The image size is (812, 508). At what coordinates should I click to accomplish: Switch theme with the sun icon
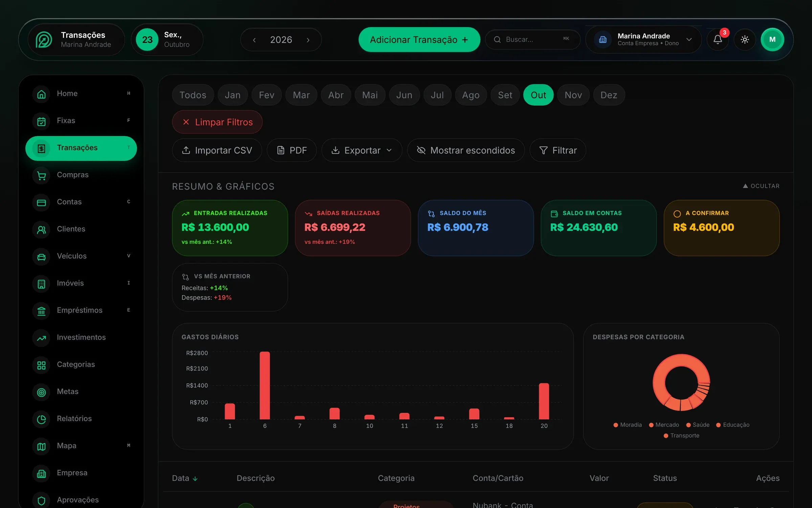(x=745, y=40)
